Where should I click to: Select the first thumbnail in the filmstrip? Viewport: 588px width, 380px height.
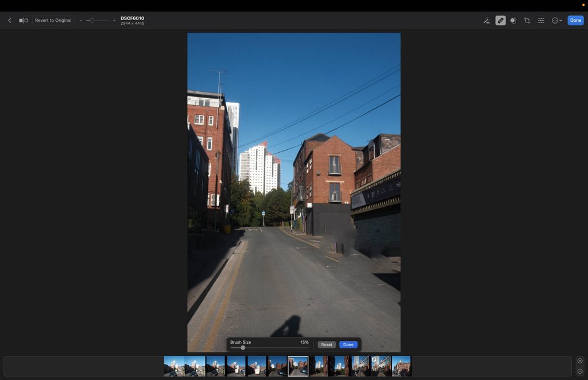tap(174, 366)
